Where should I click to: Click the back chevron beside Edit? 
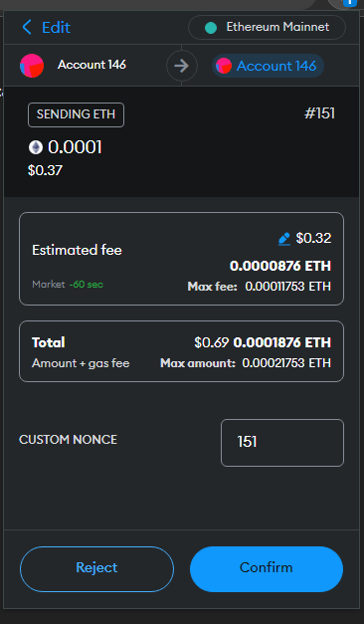[27, 28]
